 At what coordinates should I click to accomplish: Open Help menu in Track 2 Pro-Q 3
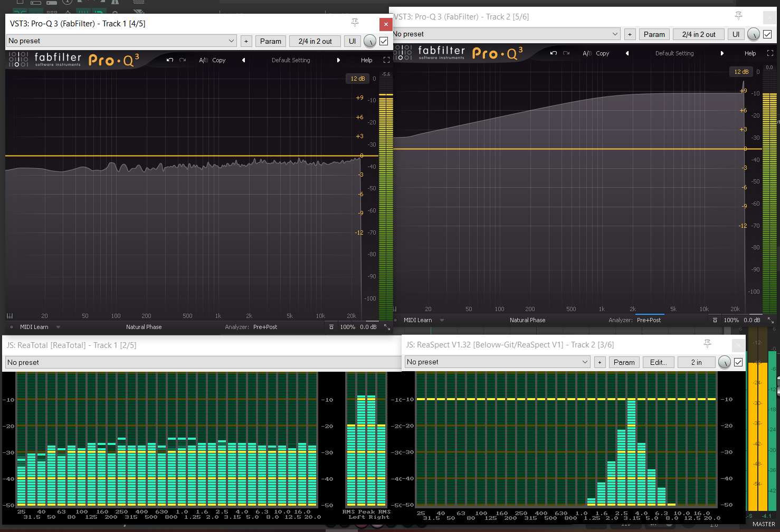pos(750,53)
